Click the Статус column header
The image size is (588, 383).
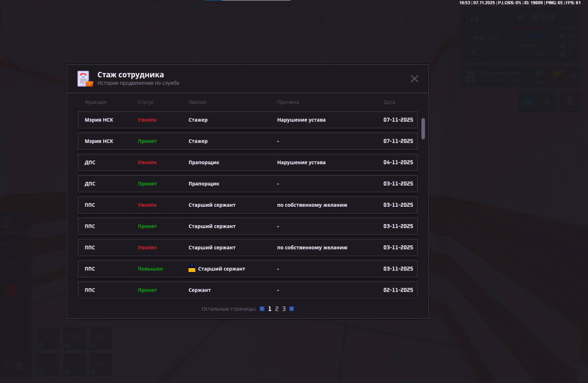click(x=146, y=102)
